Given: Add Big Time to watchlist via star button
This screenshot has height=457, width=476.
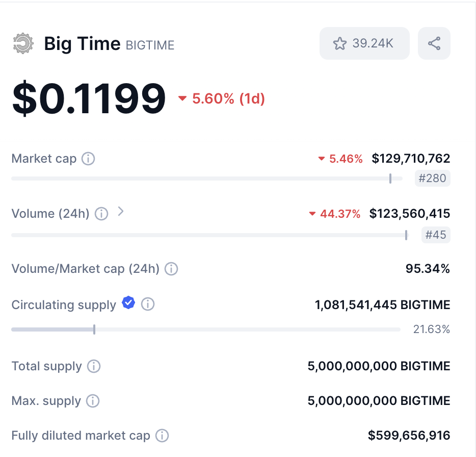Looking at the screenshot, I should click(x=364, y=43).
